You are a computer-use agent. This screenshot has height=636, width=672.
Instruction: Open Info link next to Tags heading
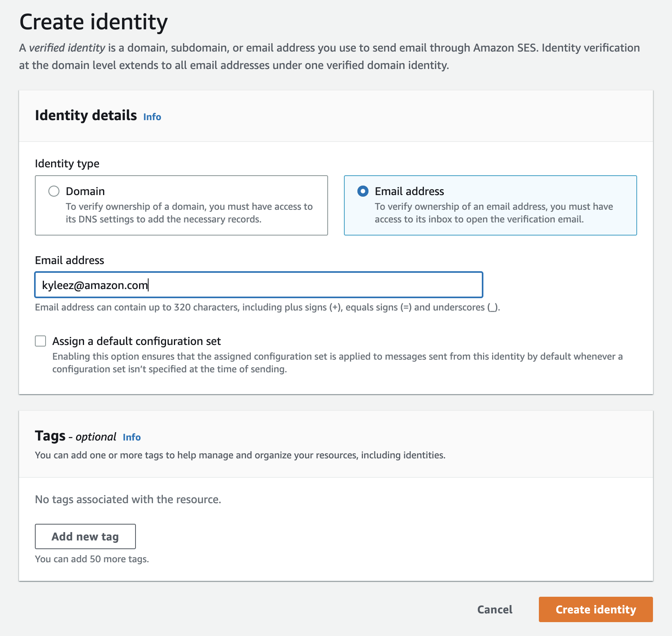point(132,437)
